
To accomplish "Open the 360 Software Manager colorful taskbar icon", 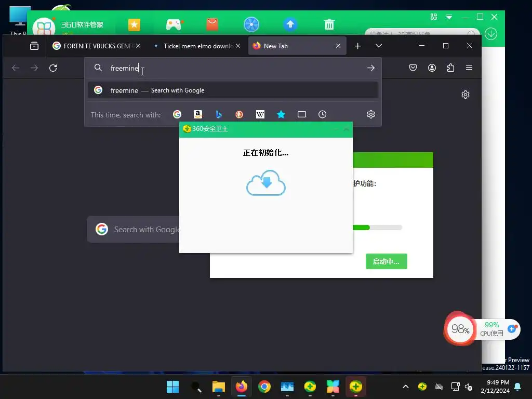I will coord(333,387).
